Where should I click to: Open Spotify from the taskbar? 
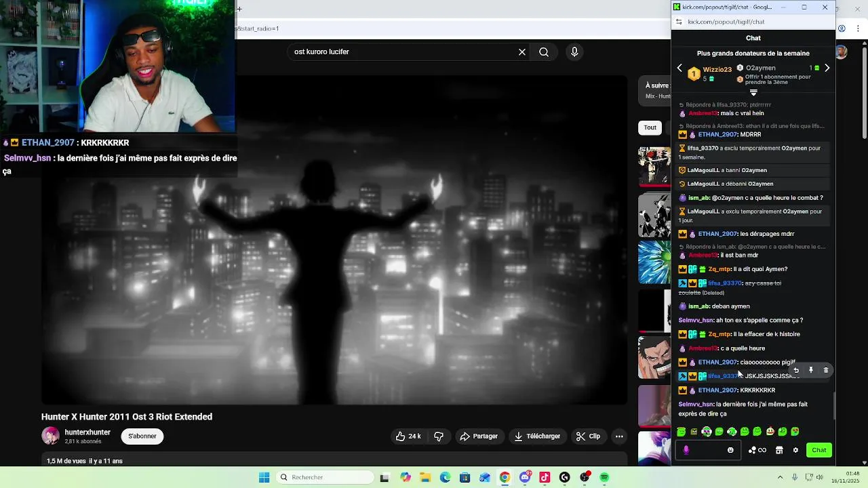pos(604,478)
